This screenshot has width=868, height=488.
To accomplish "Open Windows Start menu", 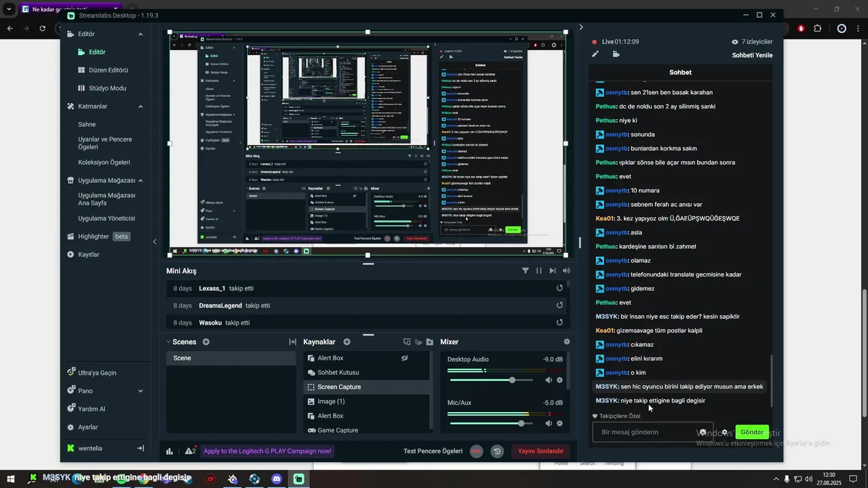I will 12,479.
